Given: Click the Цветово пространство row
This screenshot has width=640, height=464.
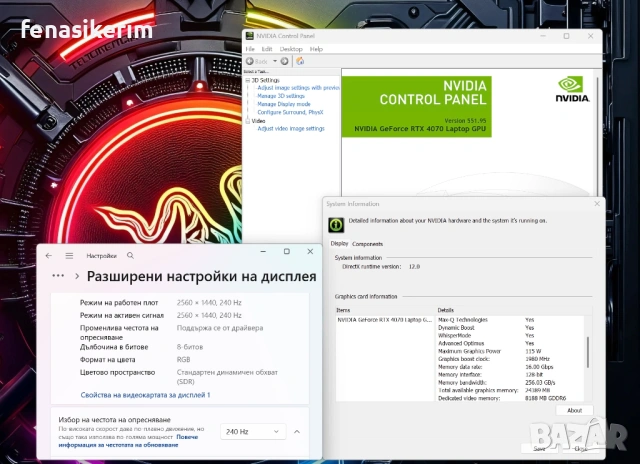Looking at the screenshot, I should click(179, 377).
